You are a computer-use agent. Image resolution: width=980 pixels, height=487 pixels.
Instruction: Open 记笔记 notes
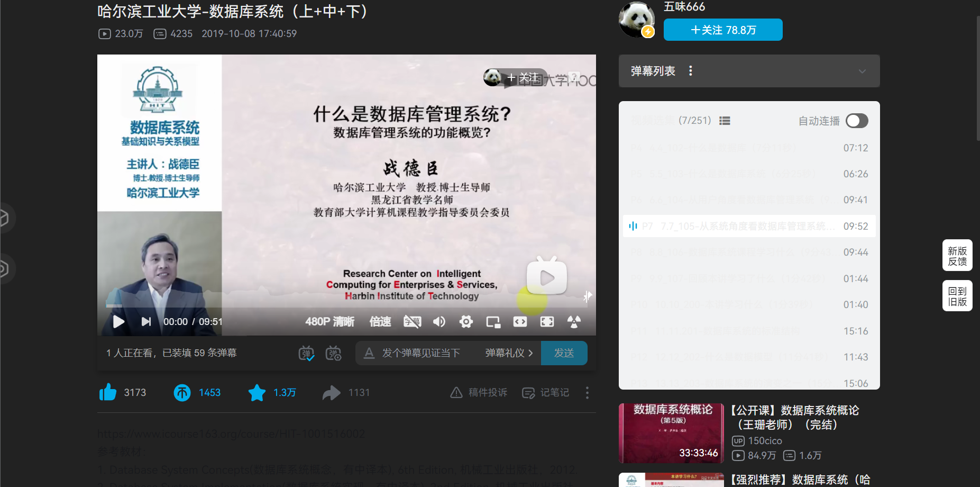coord(545,392)
